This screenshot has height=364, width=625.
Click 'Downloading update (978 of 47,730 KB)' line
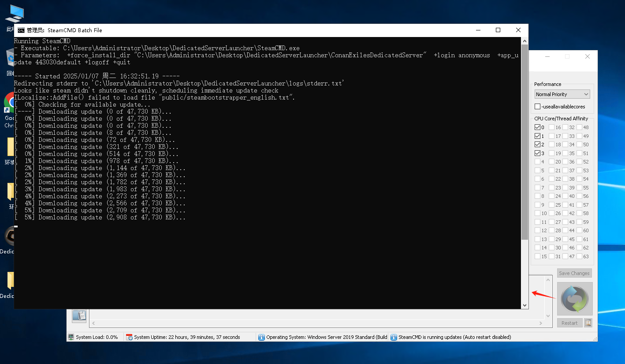96,161
